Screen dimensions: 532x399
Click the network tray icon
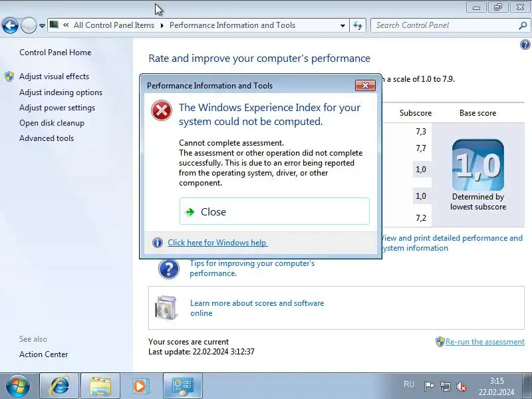click(445, 386)
